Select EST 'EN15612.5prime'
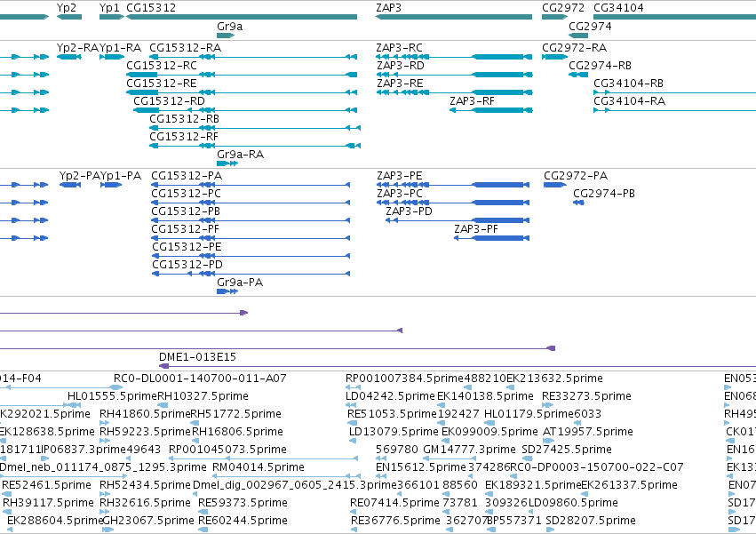Viewport: 756px width, 534px height. tap(421, 468)
